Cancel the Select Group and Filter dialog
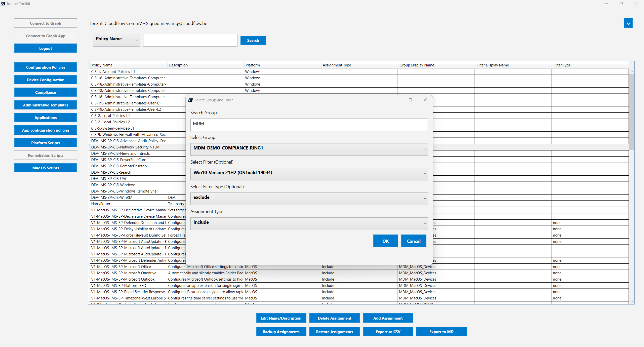 click(x=413, y=241)
